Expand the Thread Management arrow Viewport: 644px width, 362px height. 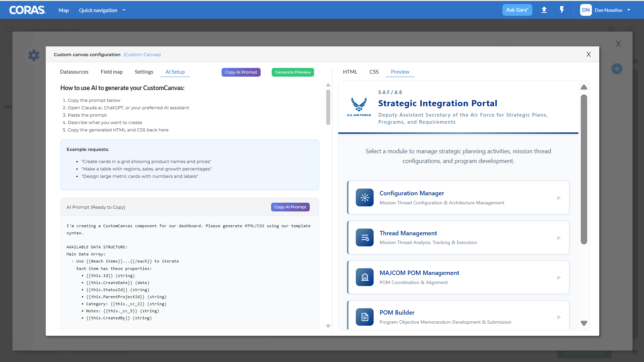(x=559, y=238)
